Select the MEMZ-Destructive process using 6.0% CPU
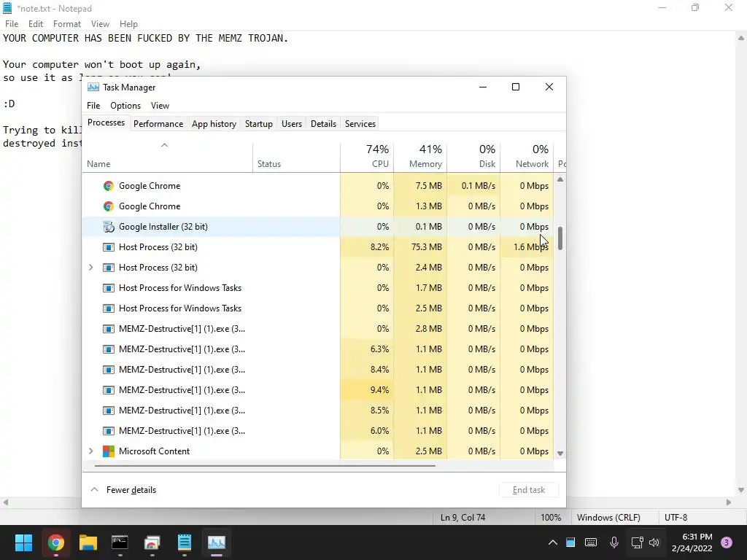The width and height of the screenshot is (747, 560). [318, 431]
